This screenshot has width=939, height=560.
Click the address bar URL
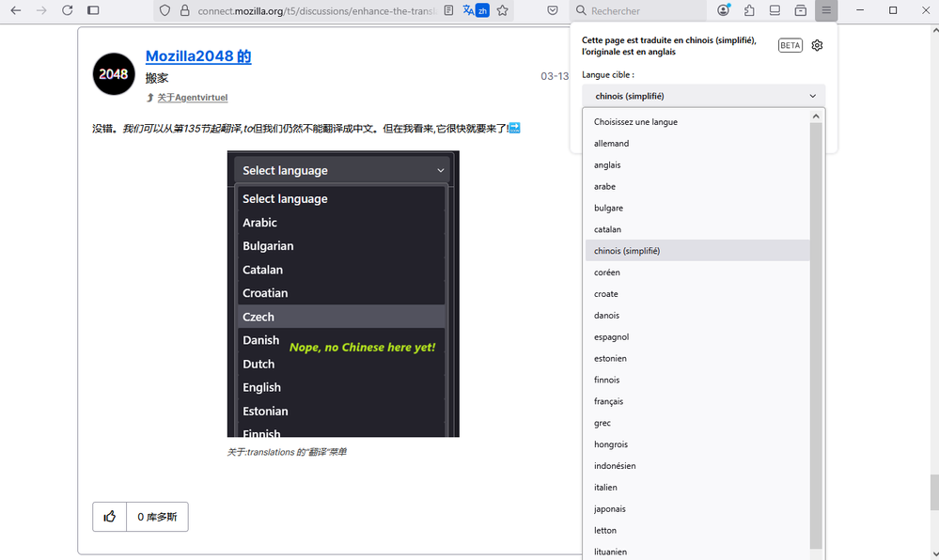[x=317, y=10]
